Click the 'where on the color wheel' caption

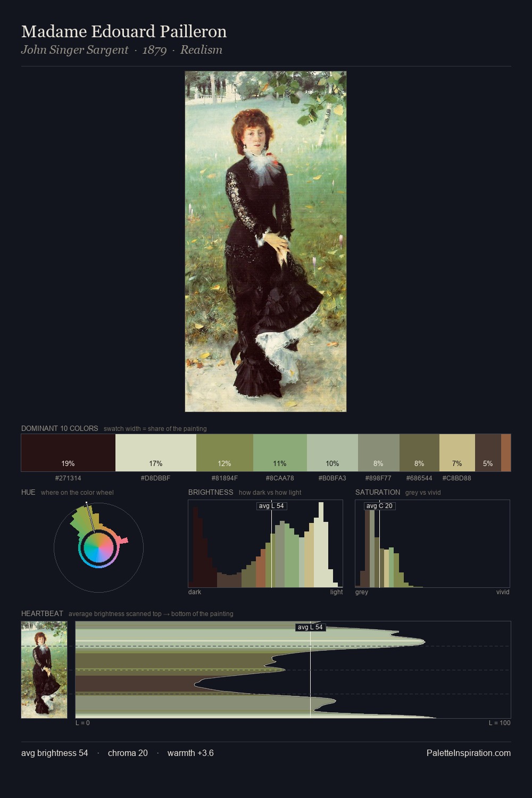coord(77,493)
